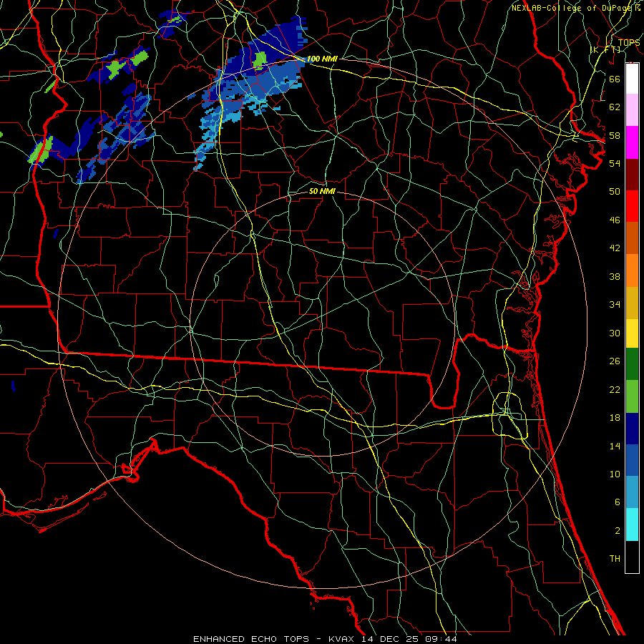Click the bright red legend color block
This screenshot has width=644, height=644.
click(x=632, y=206)
